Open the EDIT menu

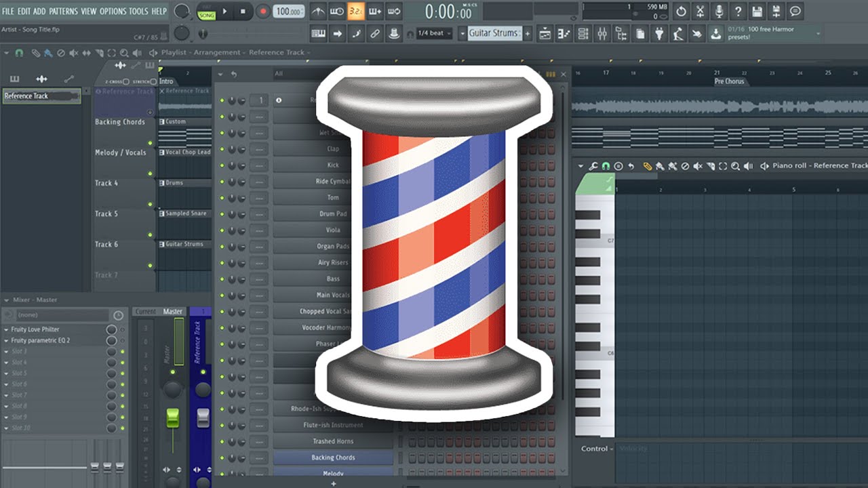coord(24,12)
